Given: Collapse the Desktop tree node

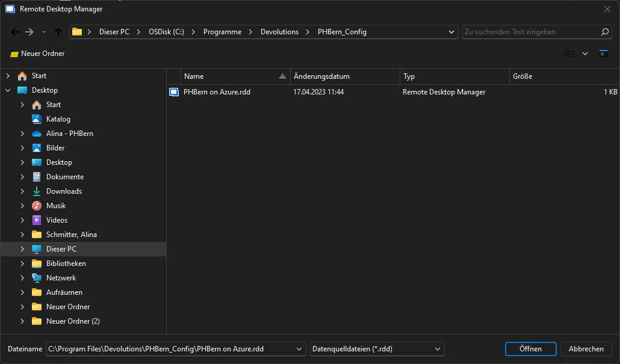Looking at the screenshot, I should tap(8, 90).
